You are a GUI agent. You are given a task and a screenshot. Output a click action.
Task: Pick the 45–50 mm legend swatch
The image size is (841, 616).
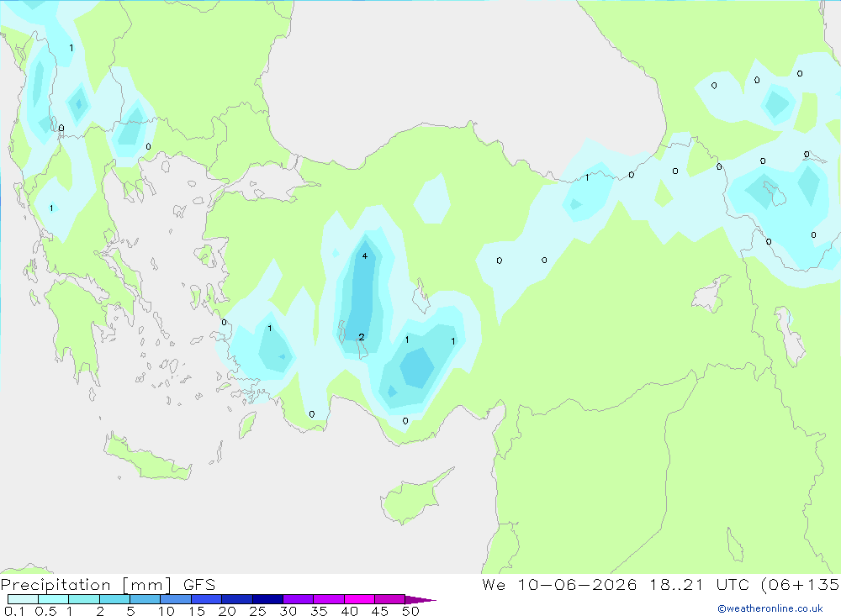click(x=390, y=599)
